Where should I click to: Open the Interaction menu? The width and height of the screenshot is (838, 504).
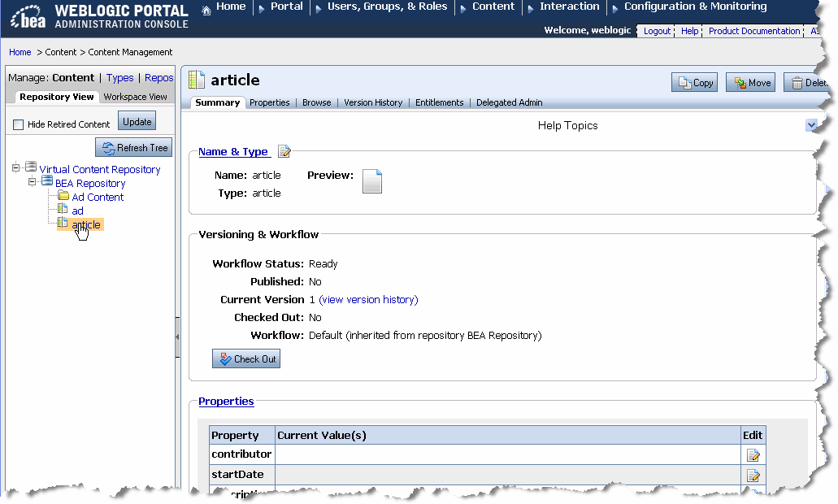(x=568, y=7)
